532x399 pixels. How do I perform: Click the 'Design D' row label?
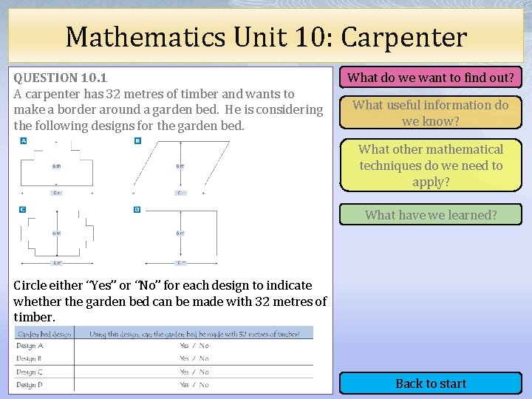[29, 385]
